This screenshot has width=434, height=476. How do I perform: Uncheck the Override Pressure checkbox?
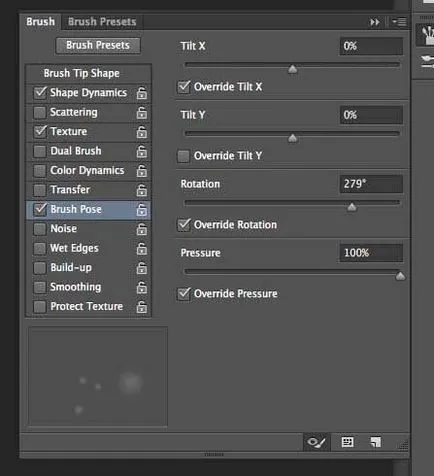coord(184,294)
